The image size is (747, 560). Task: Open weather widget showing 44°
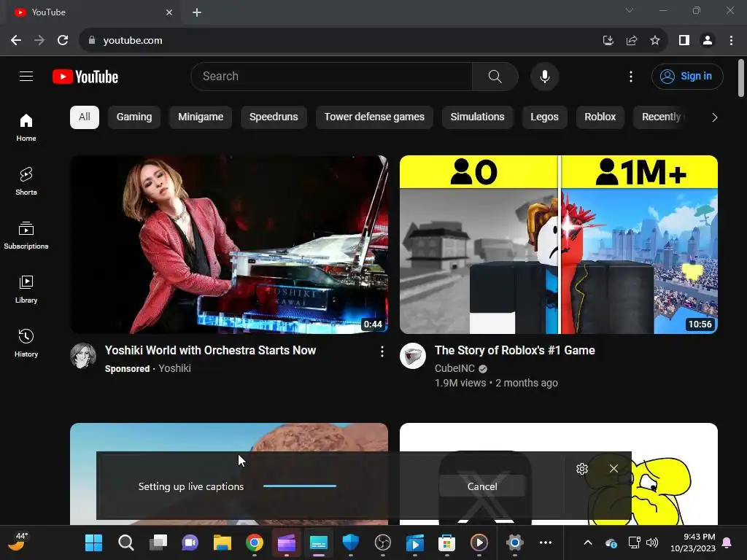tap(19, 542)
